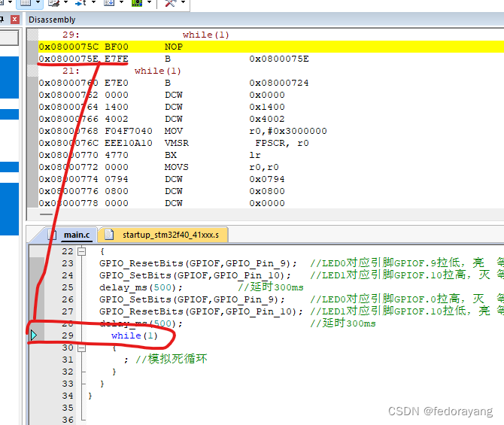The height and width of the screenshot is (425, 504).
Task: Collapse the code block fold at line 30
Action: coord(81,348)
